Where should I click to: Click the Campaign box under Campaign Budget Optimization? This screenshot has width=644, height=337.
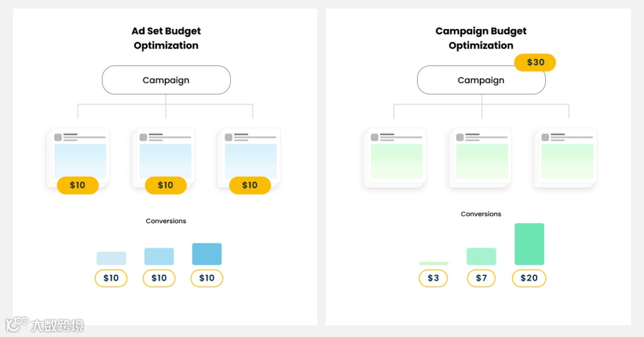click(480, 80)
